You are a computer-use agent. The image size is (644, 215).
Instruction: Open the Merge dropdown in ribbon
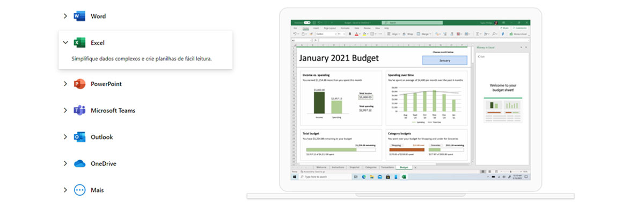424,34
